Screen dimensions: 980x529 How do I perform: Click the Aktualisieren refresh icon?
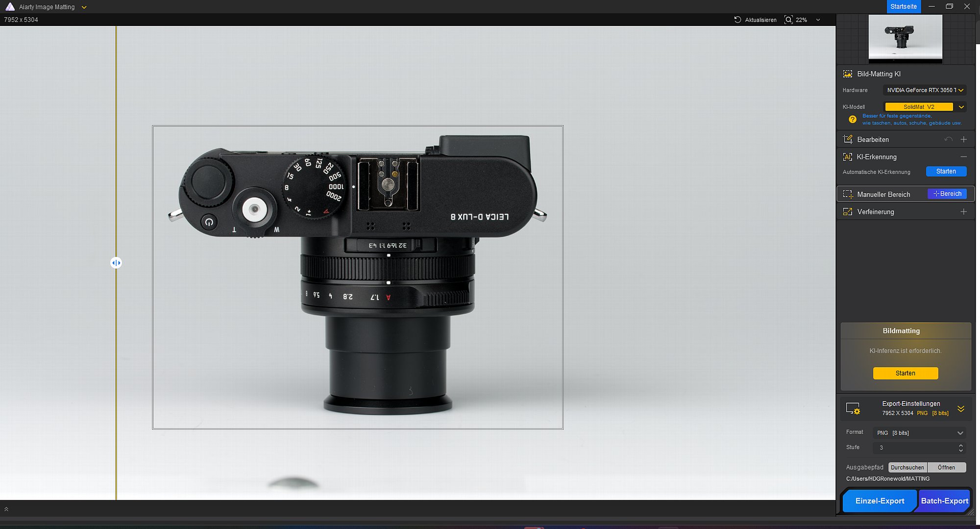pyautogui.click(x=737, y=20)
